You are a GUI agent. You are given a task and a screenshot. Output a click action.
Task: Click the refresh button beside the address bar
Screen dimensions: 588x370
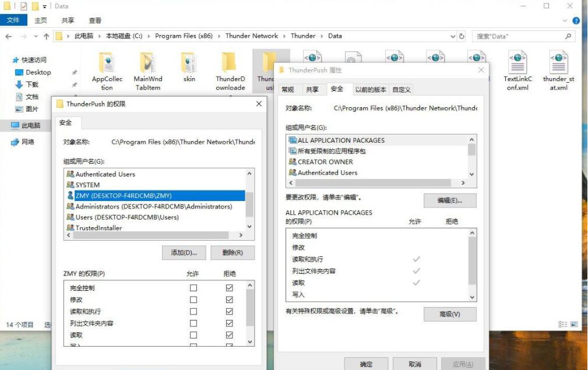(462, 36)
